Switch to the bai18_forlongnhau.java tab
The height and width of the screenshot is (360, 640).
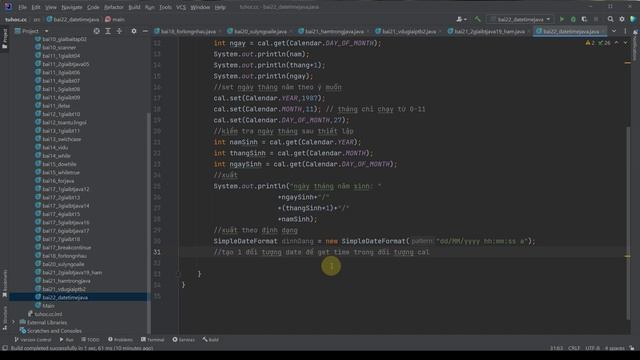[x=188, y=31]
